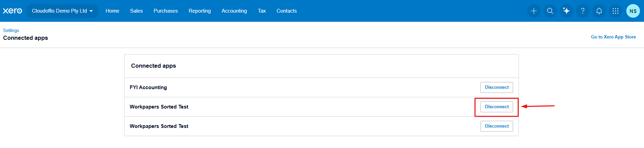Click the Settings breadcrumb link
This screenshot has width=644, height=148.
[11, 30]
